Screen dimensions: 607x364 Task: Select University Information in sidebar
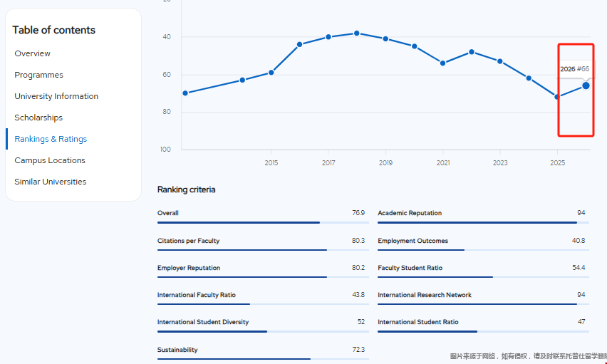point(56,96)
